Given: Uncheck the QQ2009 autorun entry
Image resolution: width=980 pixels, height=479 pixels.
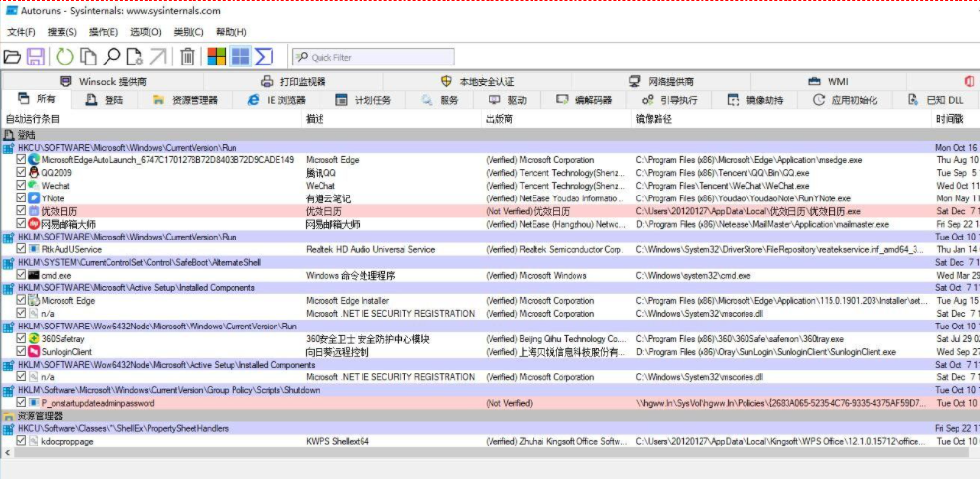Looking at the screenshot, I should [x=21, y=173].
